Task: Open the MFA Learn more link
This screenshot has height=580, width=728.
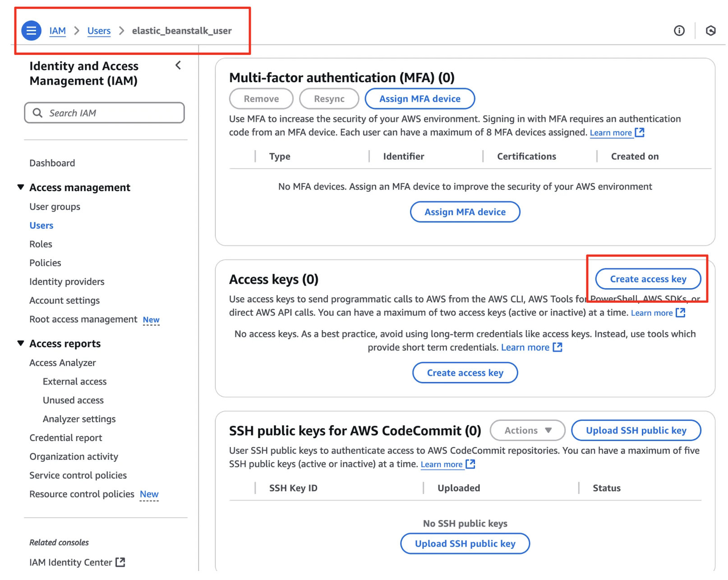Action: coord(611,133)
